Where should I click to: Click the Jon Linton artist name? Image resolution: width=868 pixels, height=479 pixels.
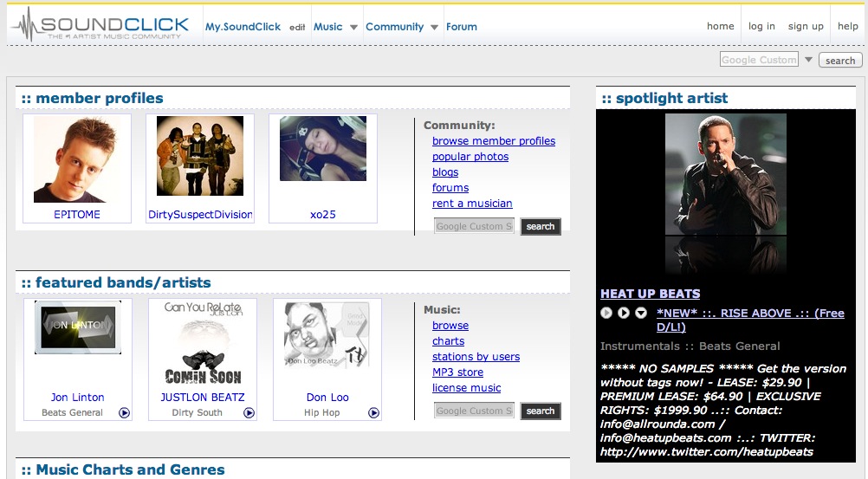point(77,397)
